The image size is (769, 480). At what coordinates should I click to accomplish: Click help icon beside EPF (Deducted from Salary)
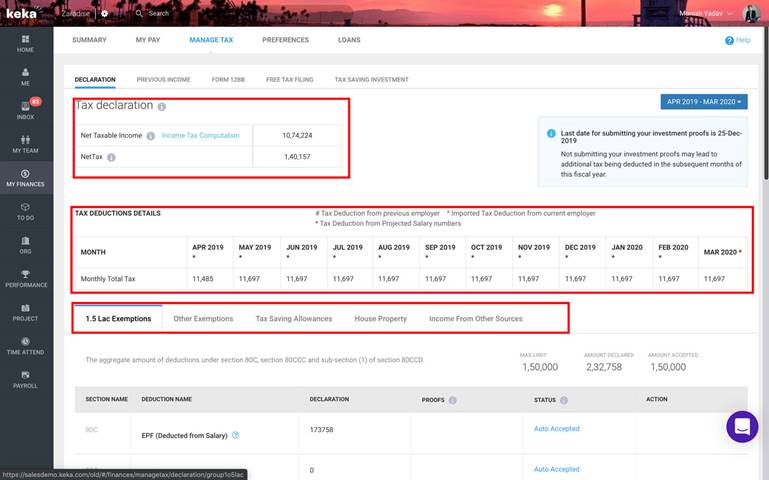pos(235,435)
